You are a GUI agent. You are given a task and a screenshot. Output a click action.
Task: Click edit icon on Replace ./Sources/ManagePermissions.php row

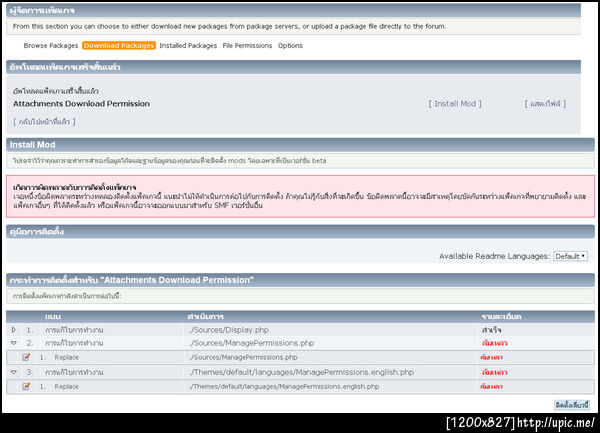click(x=26, y=357)
